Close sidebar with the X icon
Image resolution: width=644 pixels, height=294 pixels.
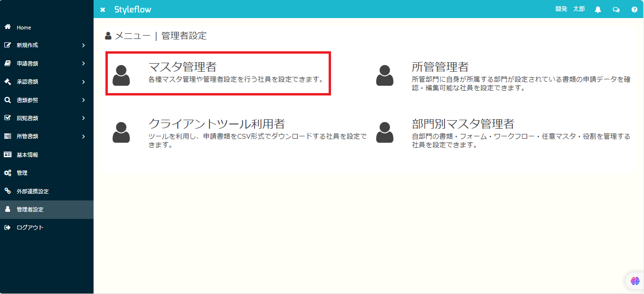point(103,9)
